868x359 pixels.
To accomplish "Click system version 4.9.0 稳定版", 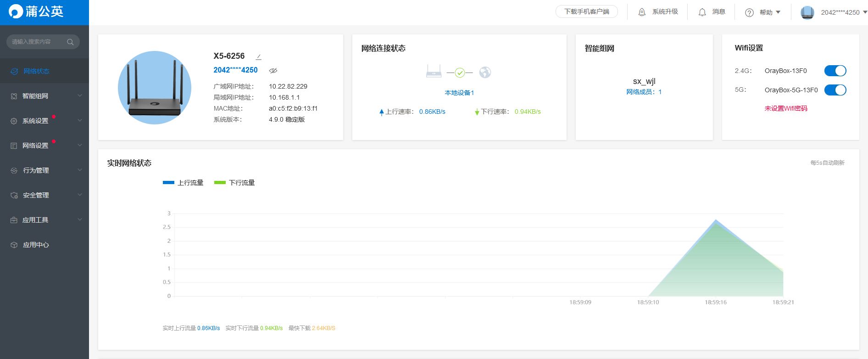I will click(287, 119).
